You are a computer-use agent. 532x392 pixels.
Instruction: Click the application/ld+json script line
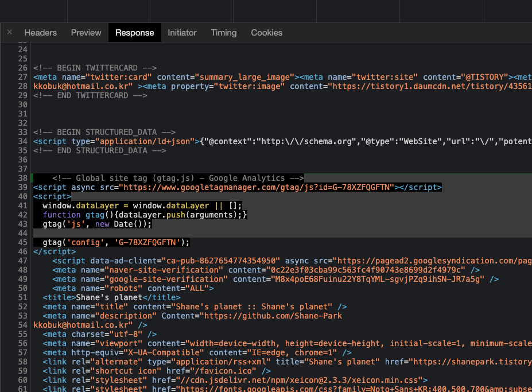pos(282,141)
